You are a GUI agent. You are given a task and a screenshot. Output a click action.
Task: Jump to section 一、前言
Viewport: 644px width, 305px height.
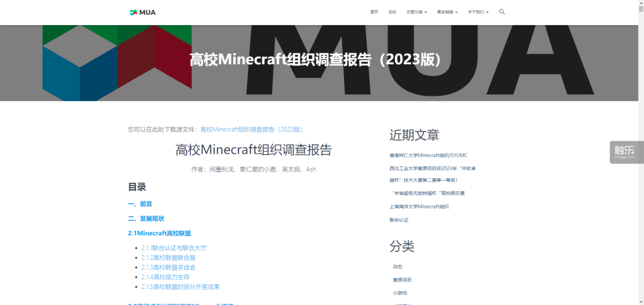coord(140,204)
